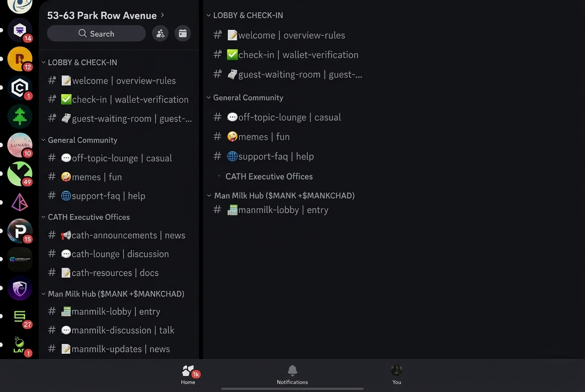Open 53-63 Park Row Avenue server menu
Viewport: 585px width, 392px height.
pos(102,15)
